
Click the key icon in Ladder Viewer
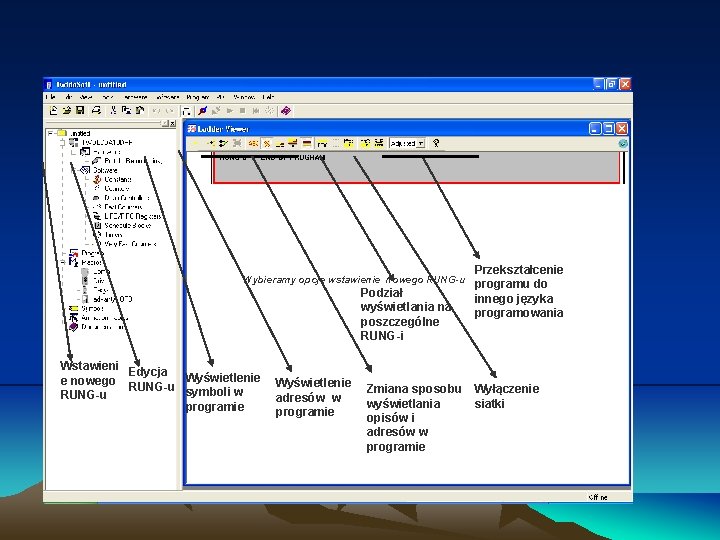[x=436, y=143]
